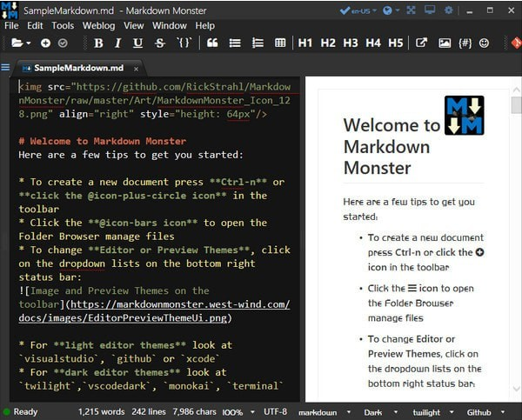Apply italic formatting from the toolbar
Image resolution: width=522 pixels, height=420 pixels.
click(119, 43)
